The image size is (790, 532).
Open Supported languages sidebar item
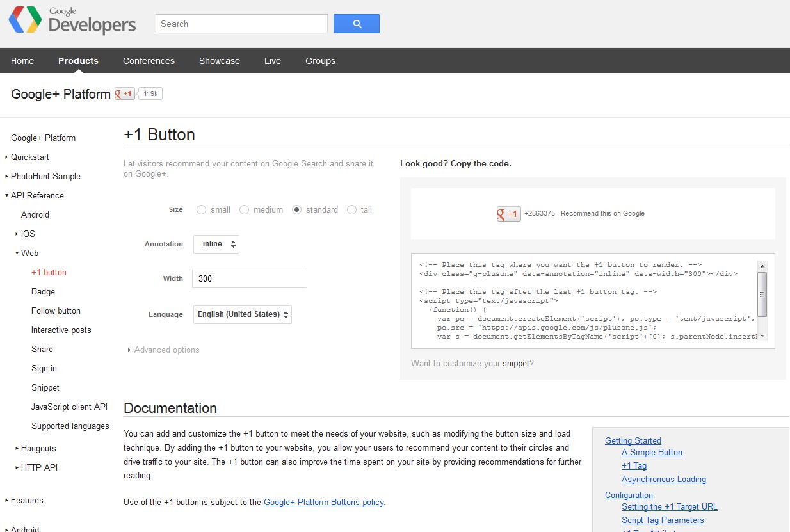[70, 426]
